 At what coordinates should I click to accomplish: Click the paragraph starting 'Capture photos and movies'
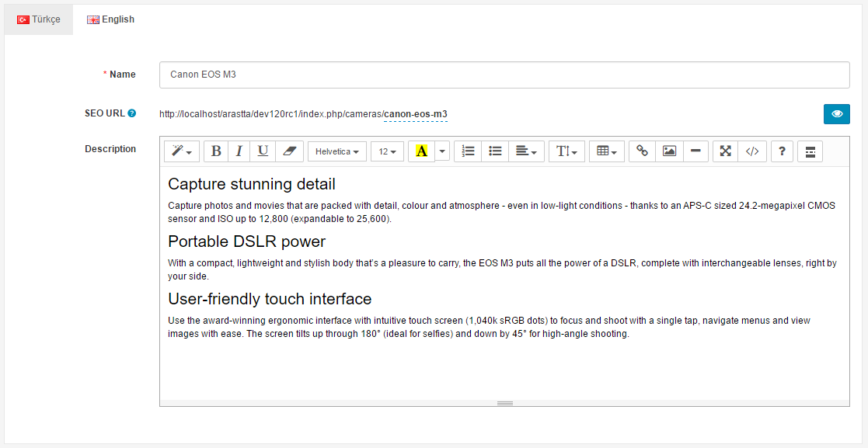501,213
